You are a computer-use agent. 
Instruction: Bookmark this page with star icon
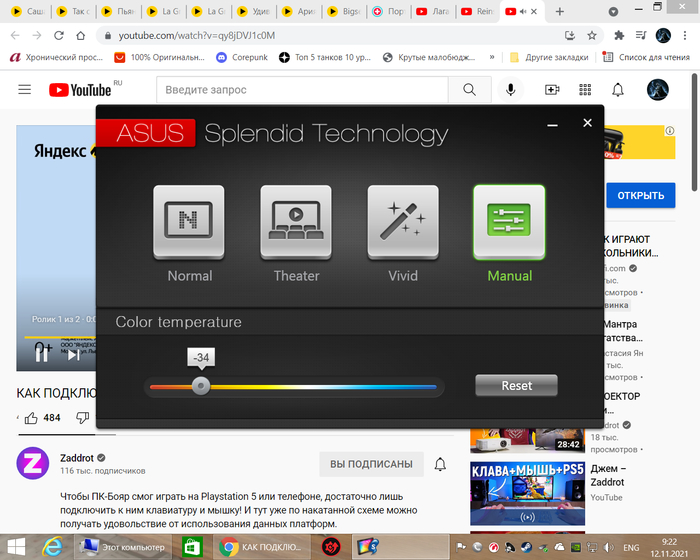(x=592, y=35)
